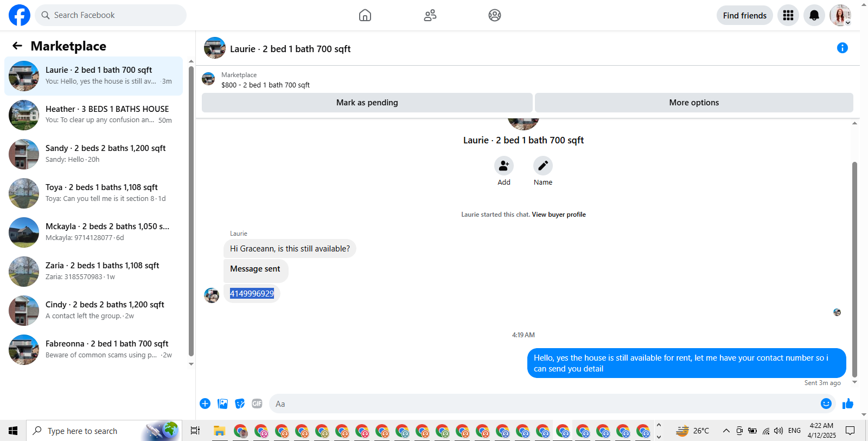This screenshot has height=441, width=868.
Task: Click Laurie's avatar beside the phone number
Action: pyautogui.click(x=212, y=295)
